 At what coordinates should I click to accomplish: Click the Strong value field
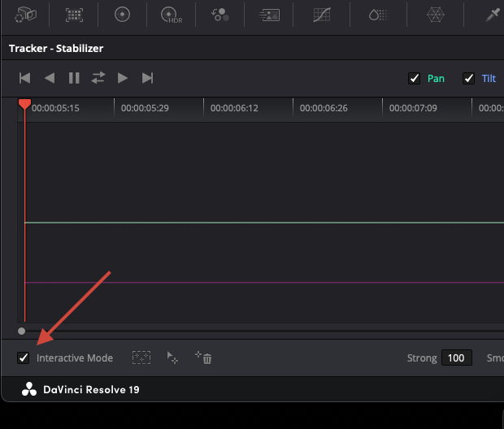[x=456, y=357]
